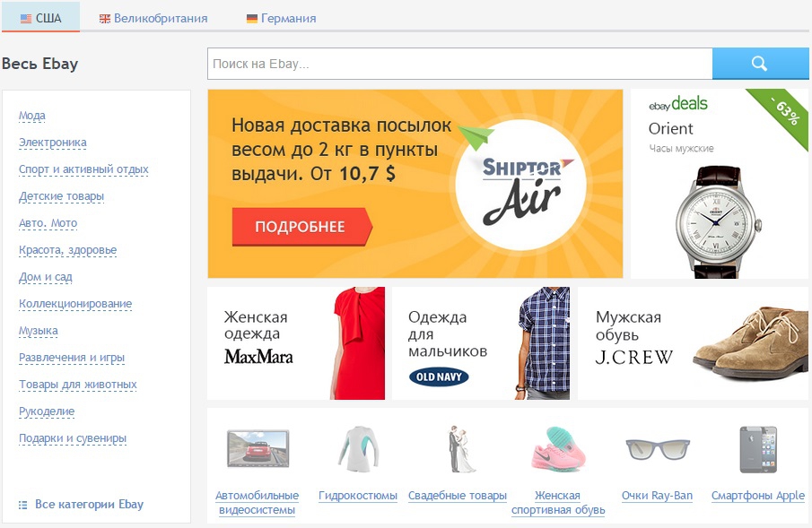Image resolution: width=812 pixels, height=528 pixels.
Task: Switch to the Германия tab
Action: pyautogui.click(x=281, y=18)
